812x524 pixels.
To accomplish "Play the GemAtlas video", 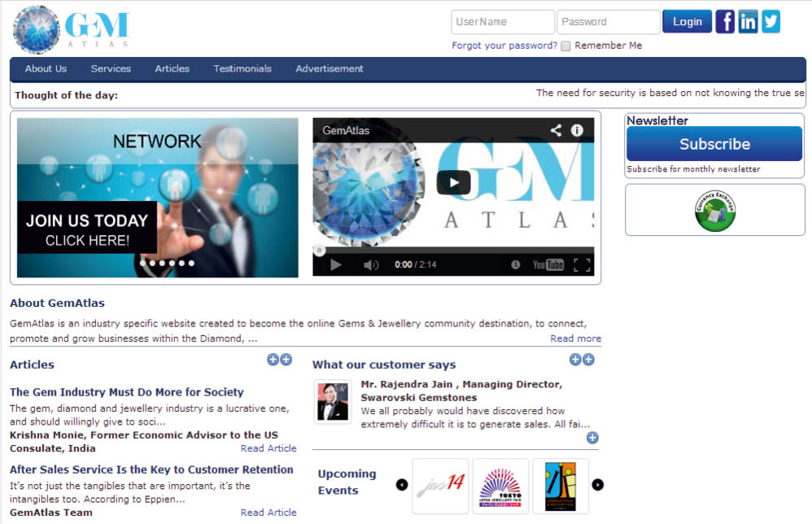I will point(453,182).
